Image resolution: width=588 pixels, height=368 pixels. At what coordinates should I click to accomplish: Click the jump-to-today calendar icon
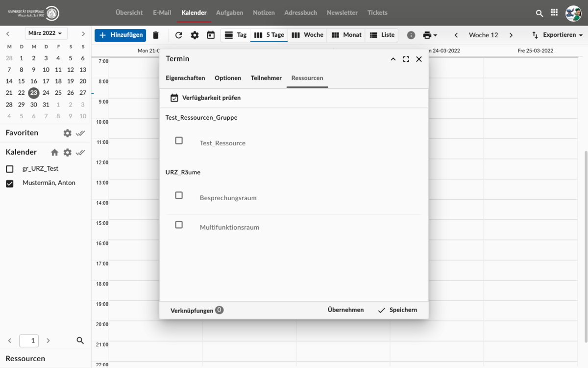click(x=211, y=35)
